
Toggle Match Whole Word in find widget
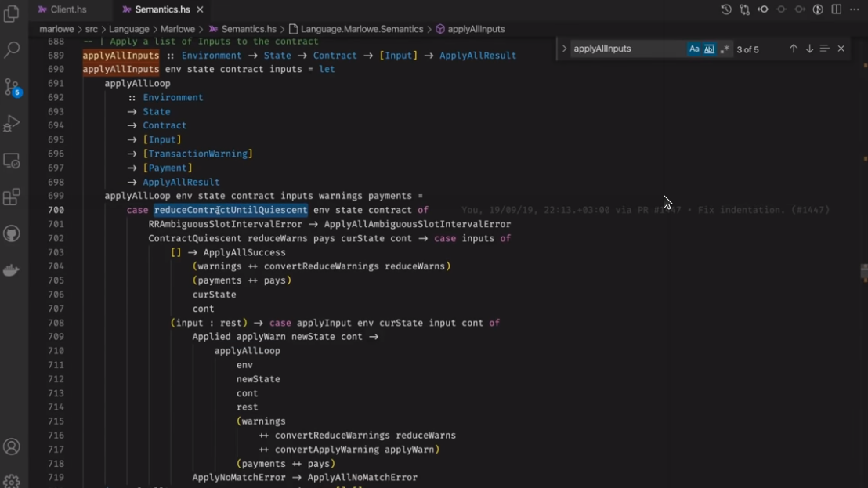709,49
